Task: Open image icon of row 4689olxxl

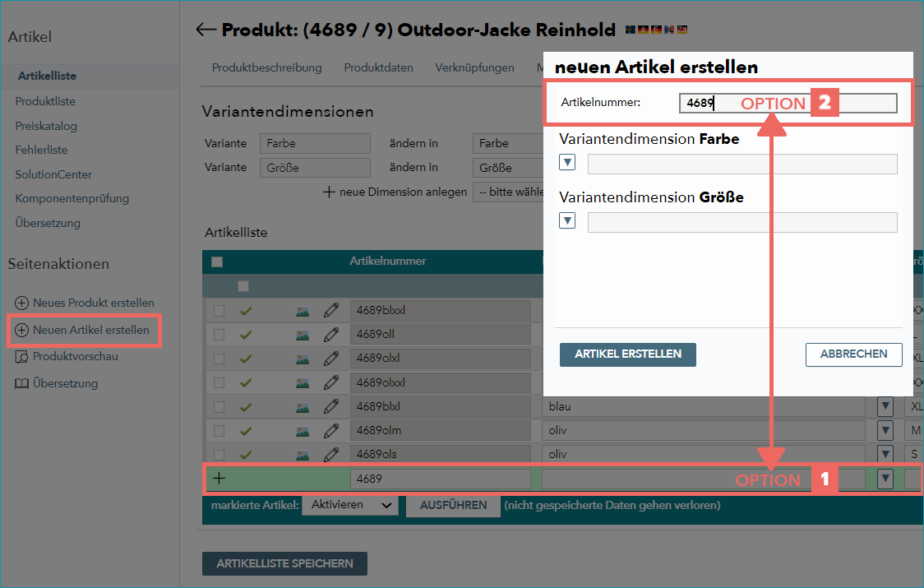Action: [x=303, y=383]
